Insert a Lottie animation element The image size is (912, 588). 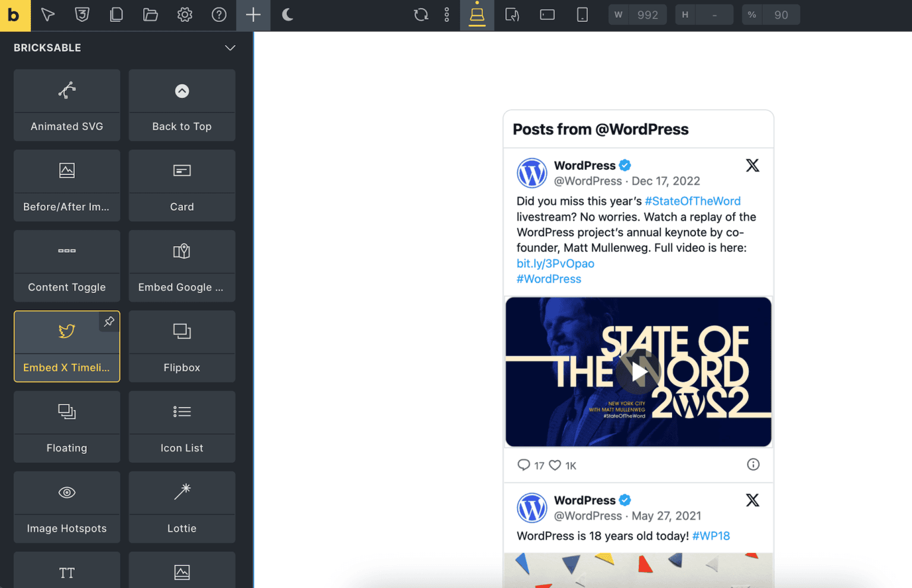(x=182, y=507)
